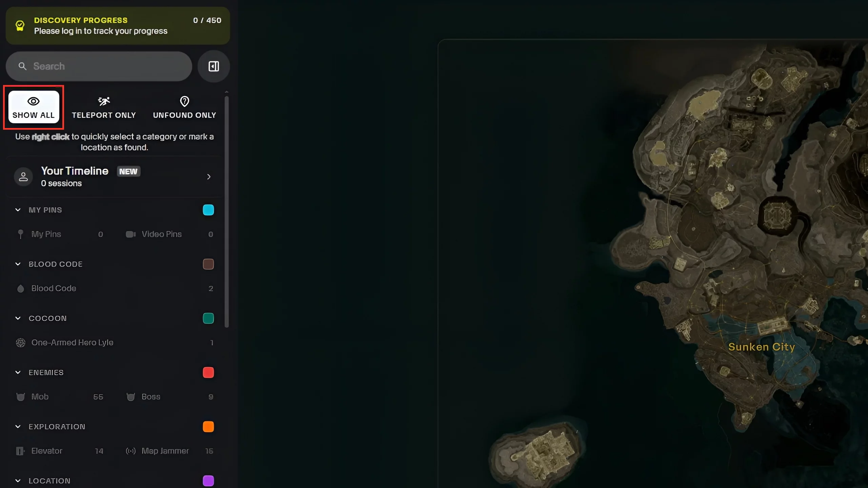
Task: Click the Search input field
Action: click(99, 66)
